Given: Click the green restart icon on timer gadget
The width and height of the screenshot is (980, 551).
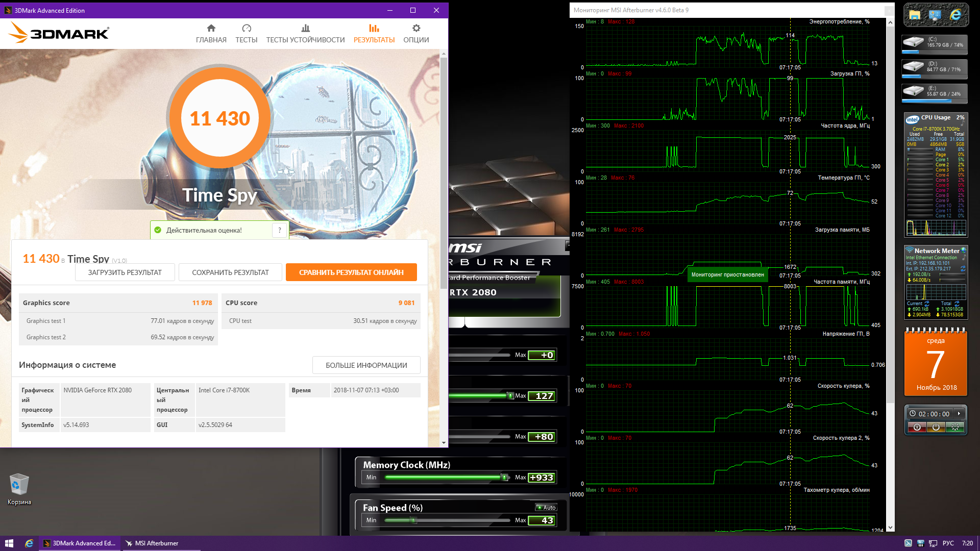Looking at the screenshot, I should click(x=955, y=428).
